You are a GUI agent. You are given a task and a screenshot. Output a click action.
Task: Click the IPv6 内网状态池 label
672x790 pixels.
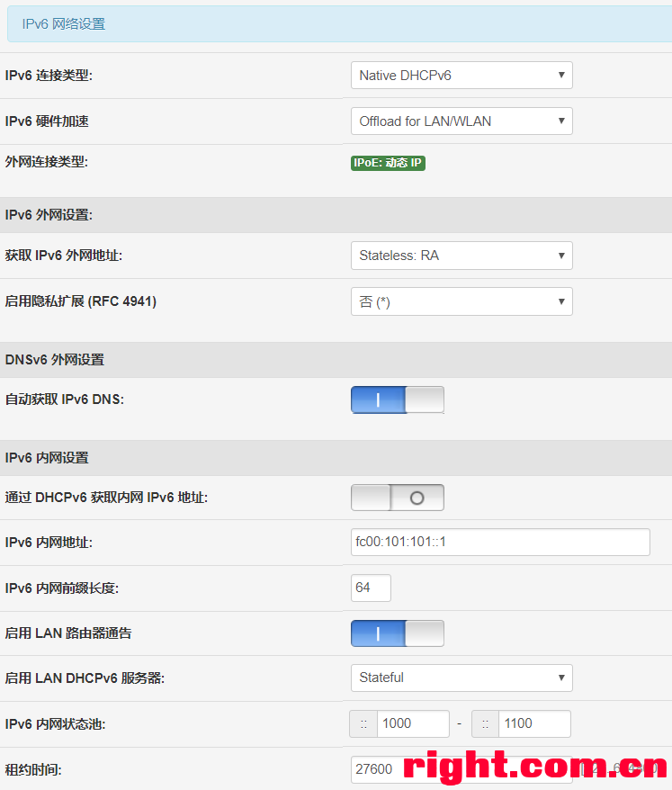56,724
